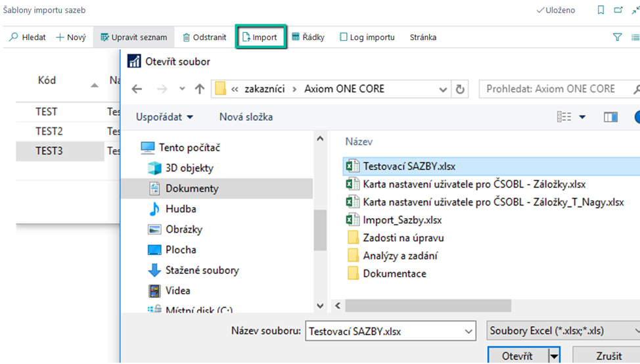Open the file type filter dropdown
The image size is (640, 364).
click(x=563, y=331)
